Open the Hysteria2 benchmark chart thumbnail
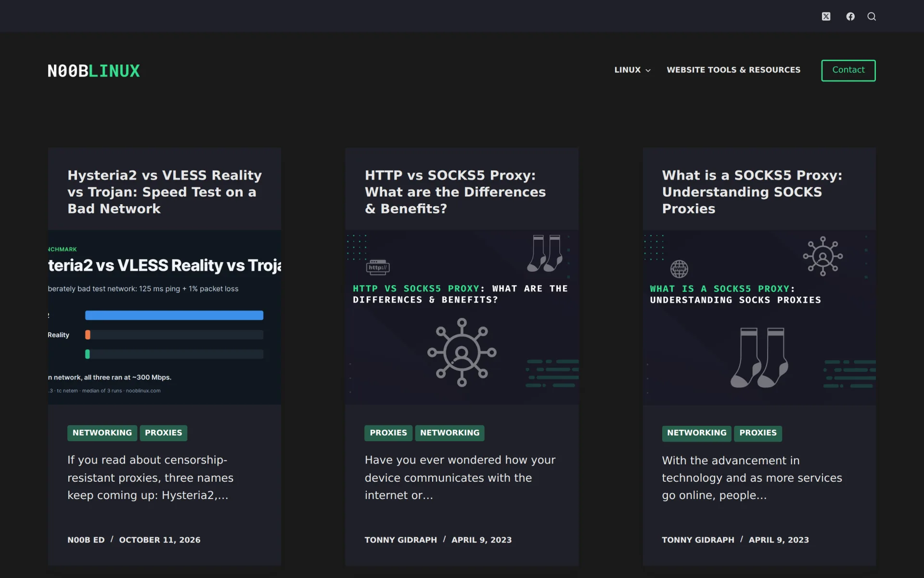 click(165, 317)
